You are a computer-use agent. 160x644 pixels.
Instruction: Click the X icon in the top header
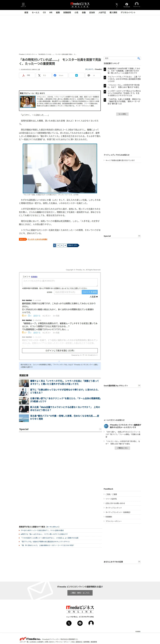point(117,4)
